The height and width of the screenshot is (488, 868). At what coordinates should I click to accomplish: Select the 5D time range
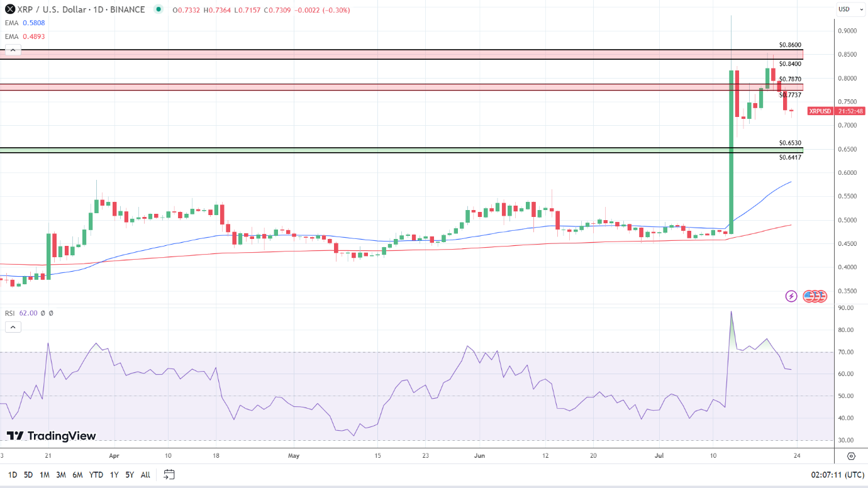click(x=28, y=475)
